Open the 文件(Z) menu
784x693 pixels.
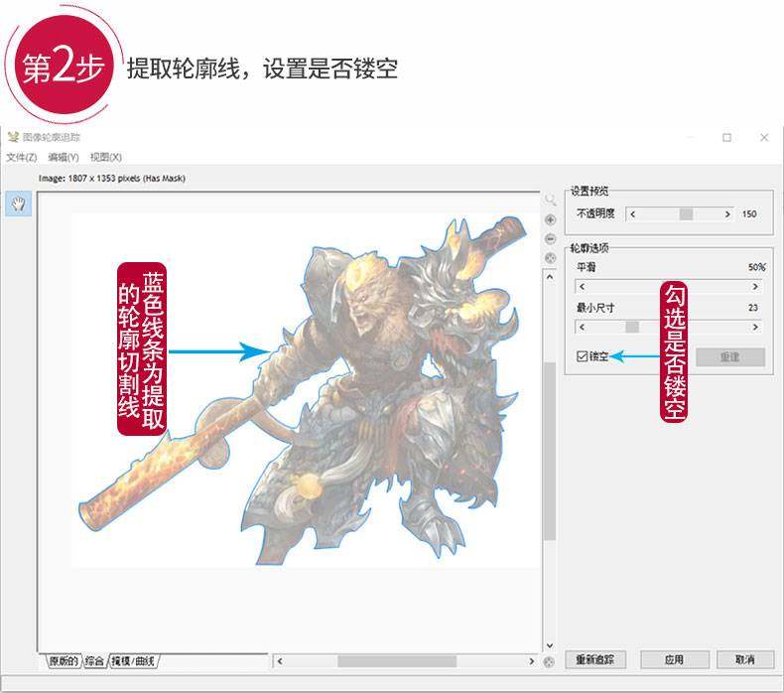click(x=21, y=157)
